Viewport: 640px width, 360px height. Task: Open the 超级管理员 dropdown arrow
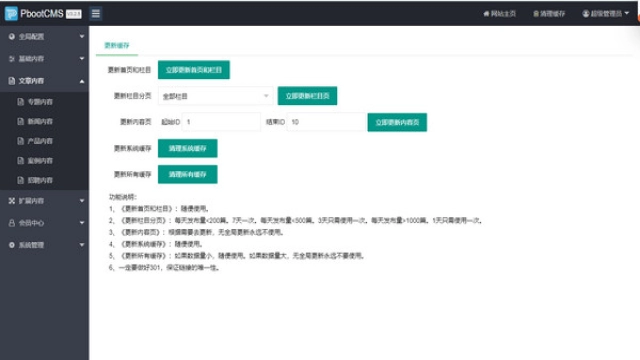627,13
